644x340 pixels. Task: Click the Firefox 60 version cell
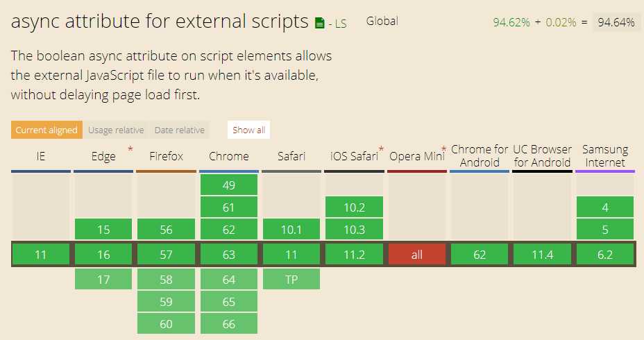coord(166,323)
